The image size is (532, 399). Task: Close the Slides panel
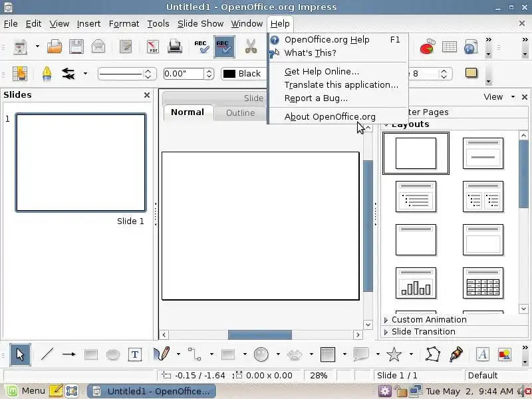146,95
